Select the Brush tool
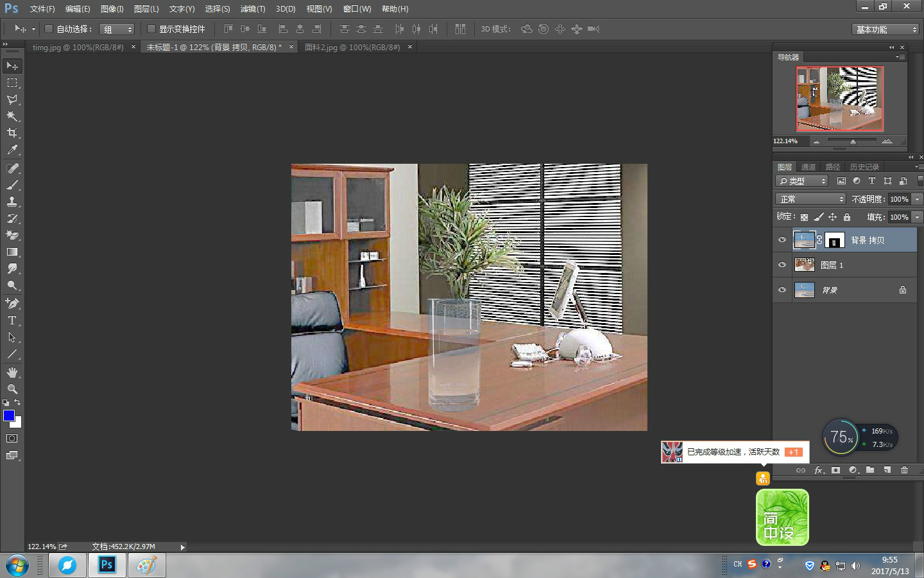 [12, 185]
